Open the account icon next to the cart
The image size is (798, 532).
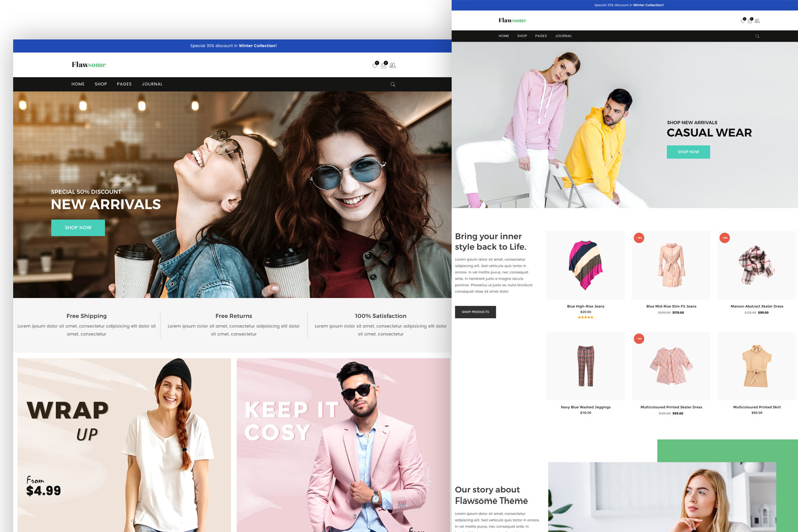pos(393,65)
